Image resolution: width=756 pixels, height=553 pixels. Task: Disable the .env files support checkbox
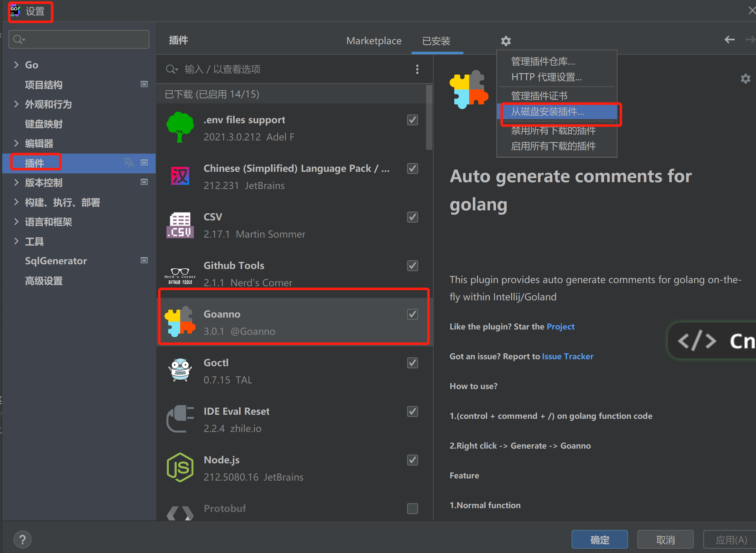pyautogui.click(x=412, y=120)
